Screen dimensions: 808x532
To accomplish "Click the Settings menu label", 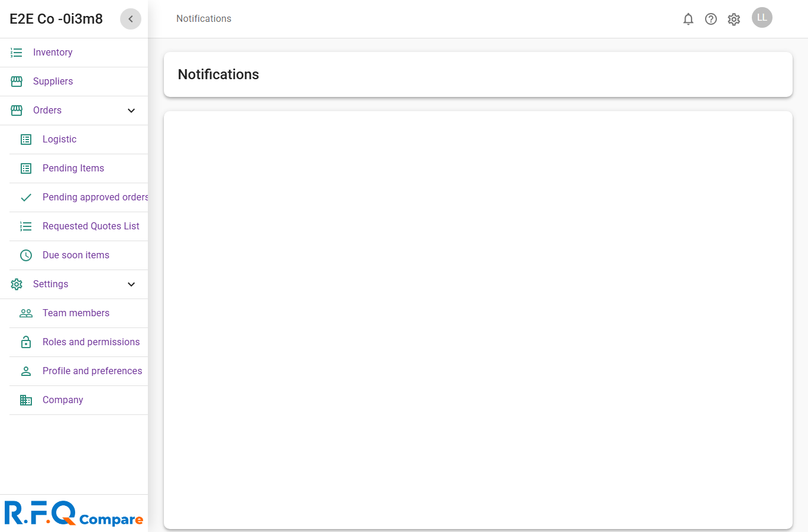I will (x=51, y=284).
